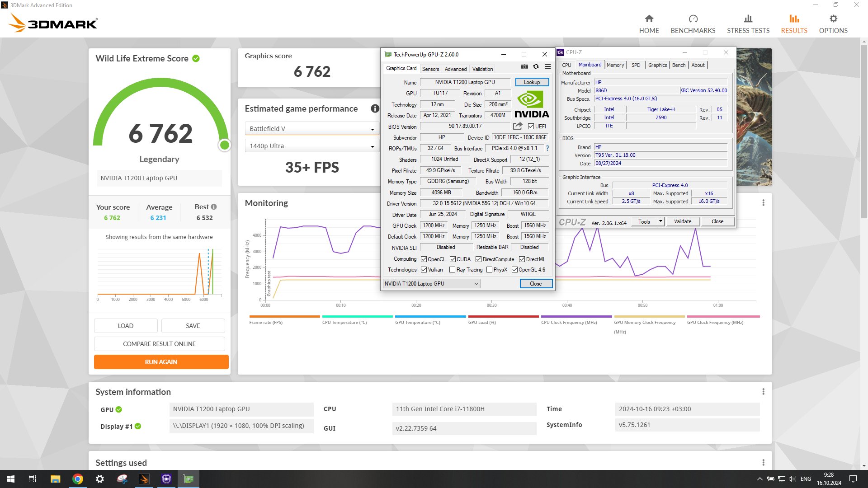Switch to the Bench tab in CPU-Z
The image size is (868, 488).
coord(679,65)
